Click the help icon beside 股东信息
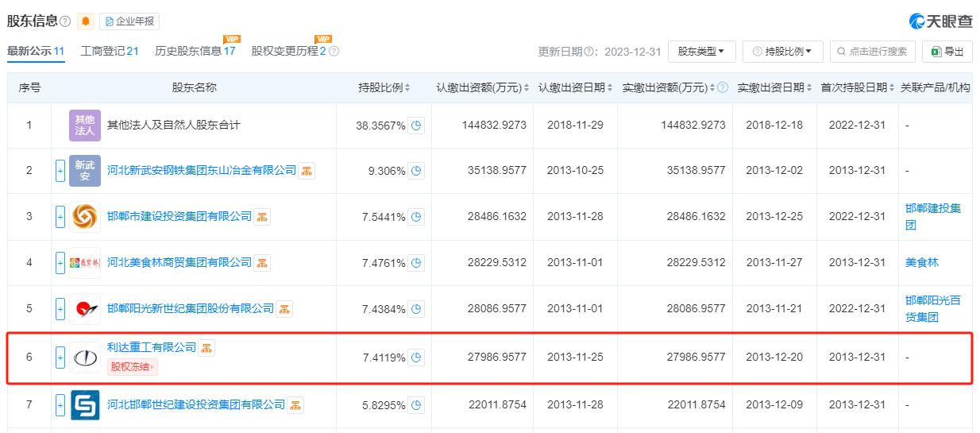Viewport: 980px width, 433px height. (x=65, y=21)
